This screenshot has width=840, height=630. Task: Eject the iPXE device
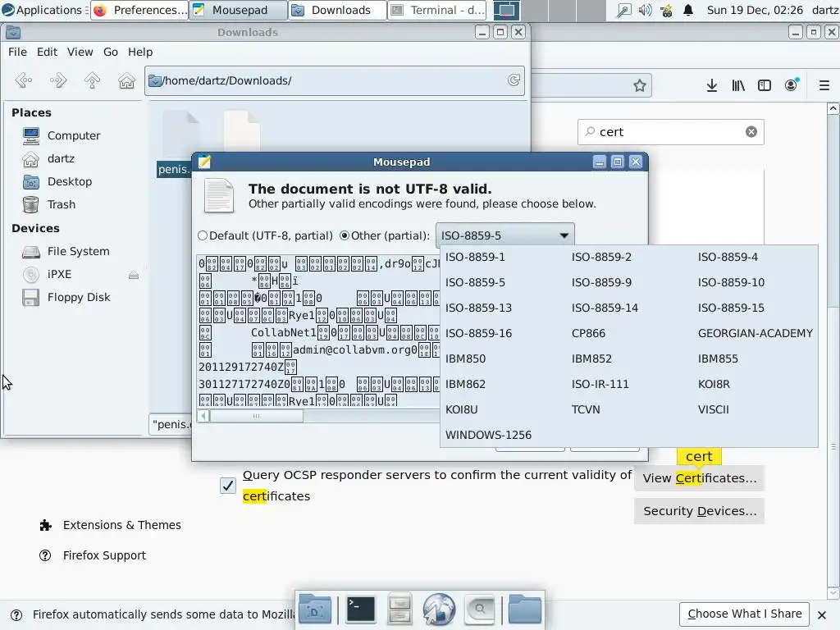pyautogui.click(x=134, y=275)
